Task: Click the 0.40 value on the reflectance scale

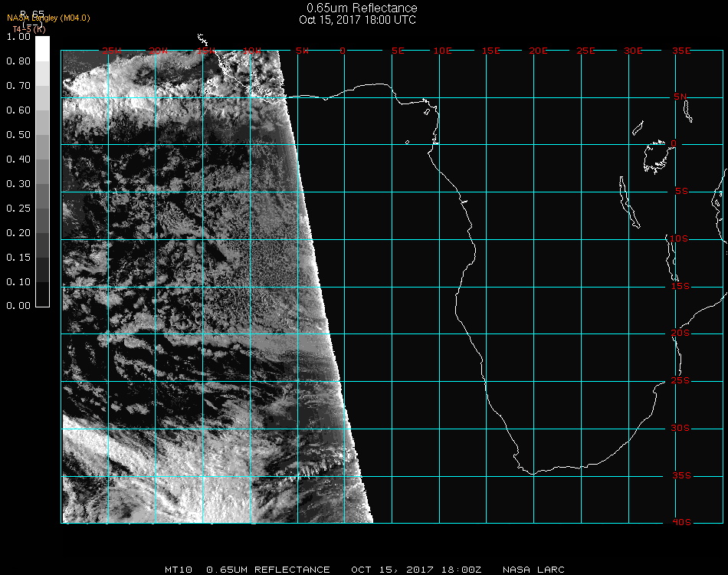Action: (18, 159)
